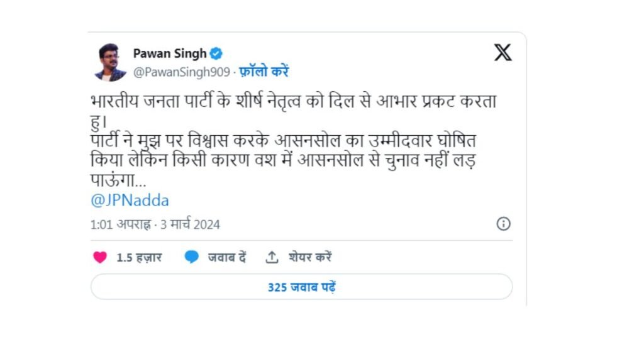
Task: Click the share upload icon
Action: click(272, 257)
